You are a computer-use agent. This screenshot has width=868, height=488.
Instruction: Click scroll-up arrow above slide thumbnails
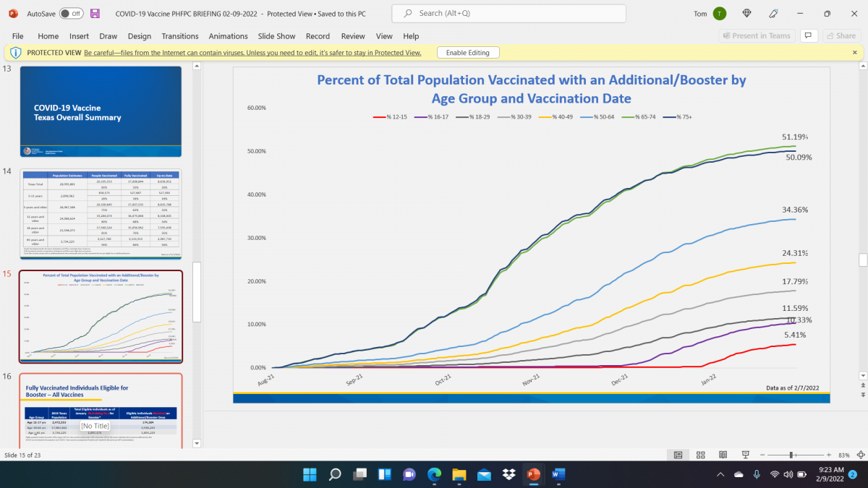point(196,65)
